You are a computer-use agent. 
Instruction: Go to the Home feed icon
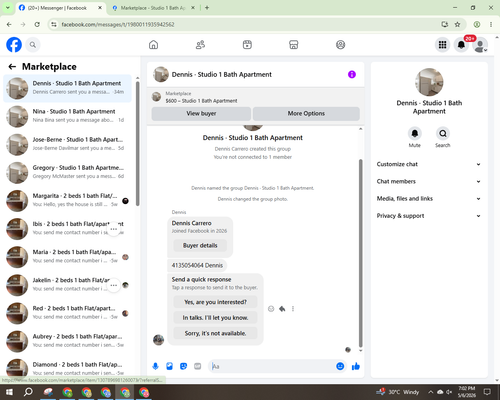[153, 45]
